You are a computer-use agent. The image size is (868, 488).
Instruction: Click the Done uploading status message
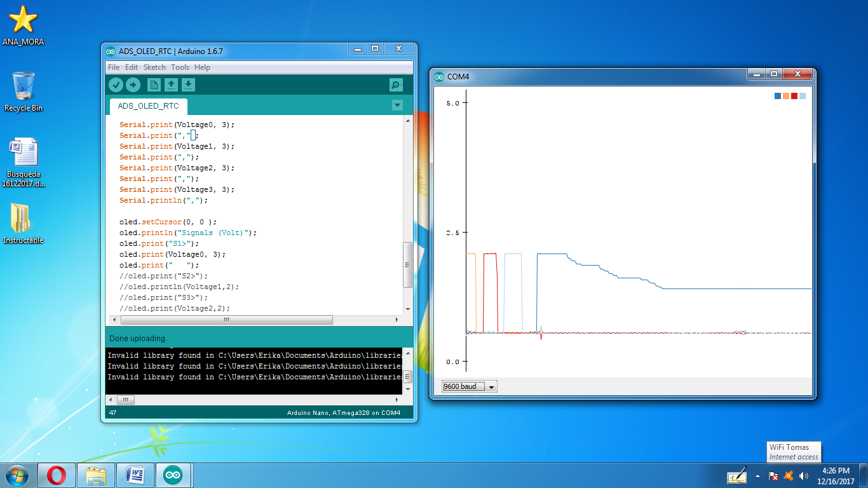pyautogui.click(x=138, y=338)
